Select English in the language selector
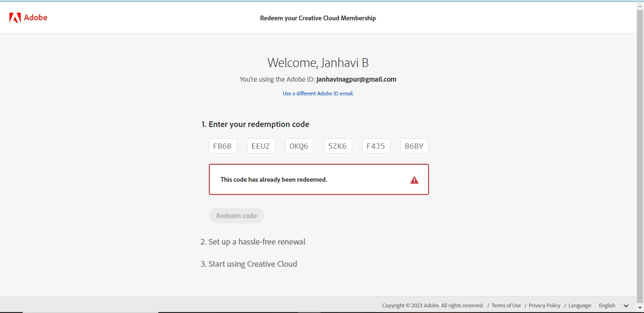 click(x=607, y=305)
